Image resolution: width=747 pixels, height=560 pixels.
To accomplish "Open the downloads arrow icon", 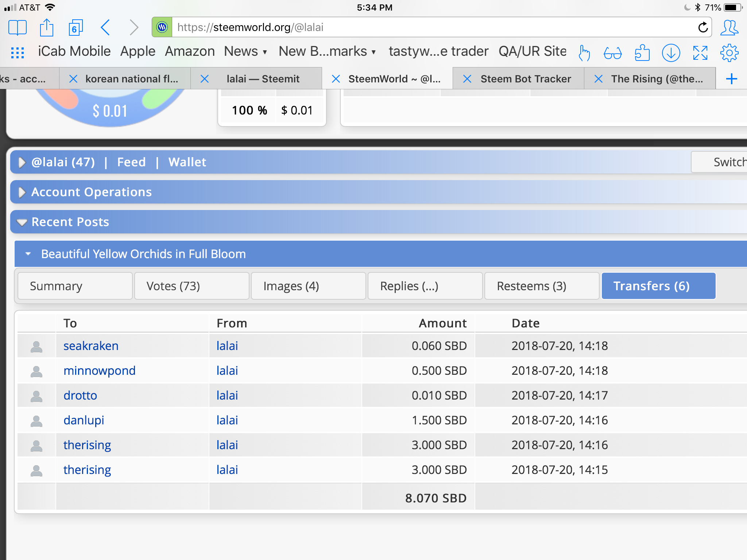I will 671,53.
